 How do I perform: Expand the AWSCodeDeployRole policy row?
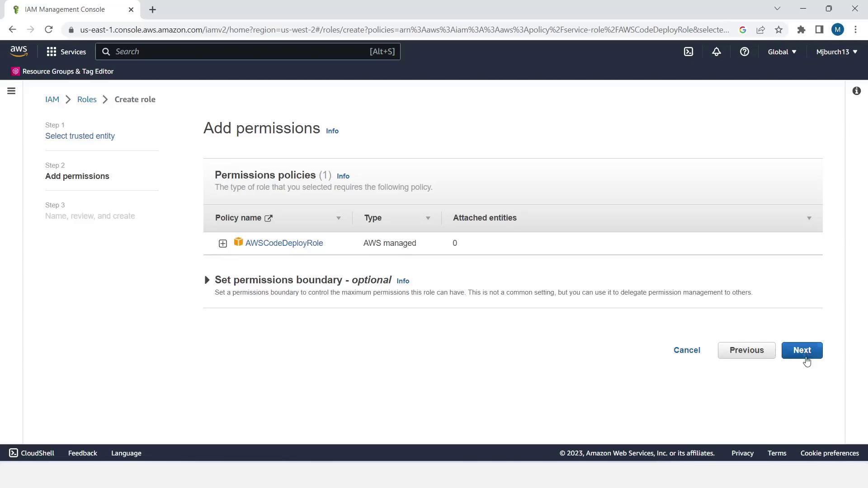tap(222, 244)
